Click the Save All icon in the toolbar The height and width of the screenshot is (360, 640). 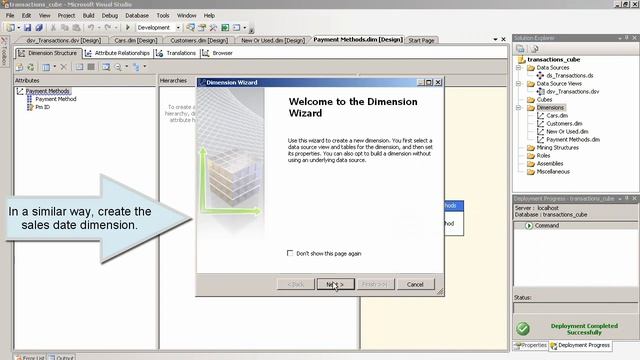coord(39,28)
